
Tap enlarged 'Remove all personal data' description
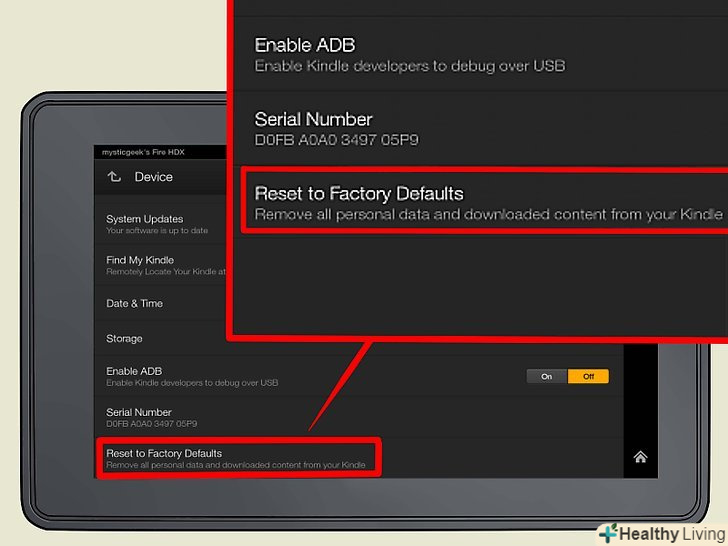[488, 214]
